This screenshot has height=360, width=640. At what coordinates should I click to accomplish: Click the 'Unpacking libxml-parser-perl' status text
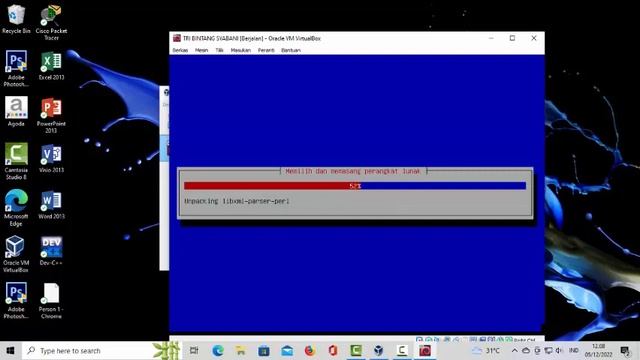tap(237, 201)
